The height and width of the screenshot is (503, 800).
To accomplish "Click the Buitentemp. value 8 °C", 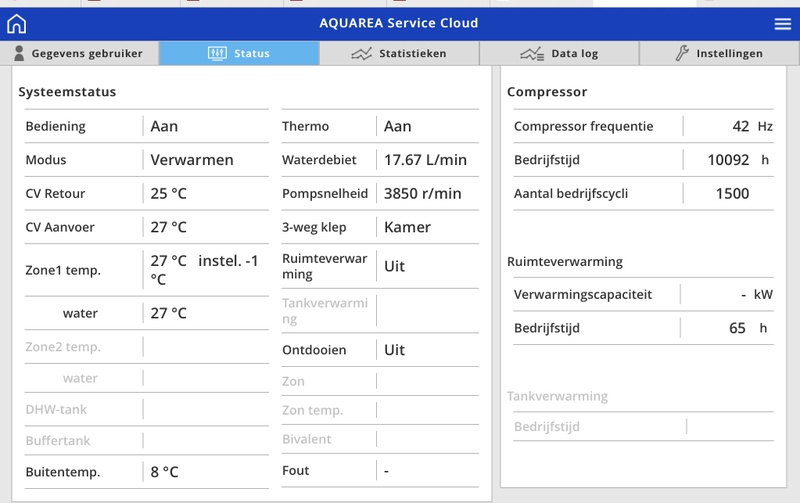I will click(x=164, y=471).
